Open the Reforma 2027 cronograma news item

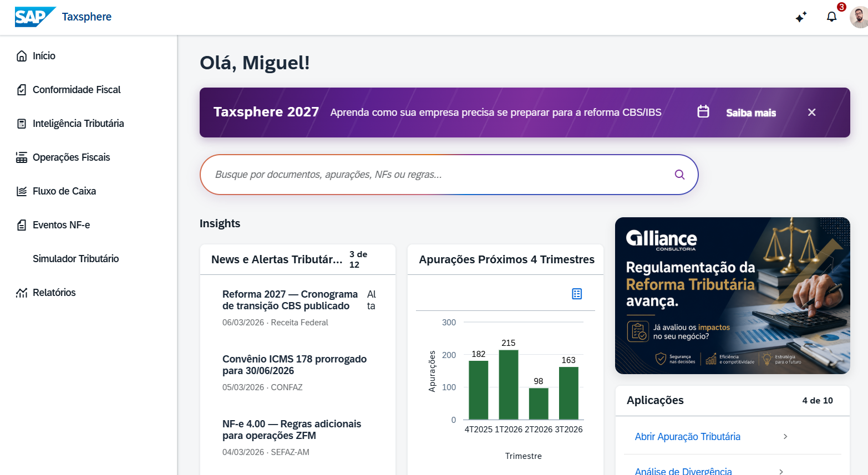coord(290,300)
